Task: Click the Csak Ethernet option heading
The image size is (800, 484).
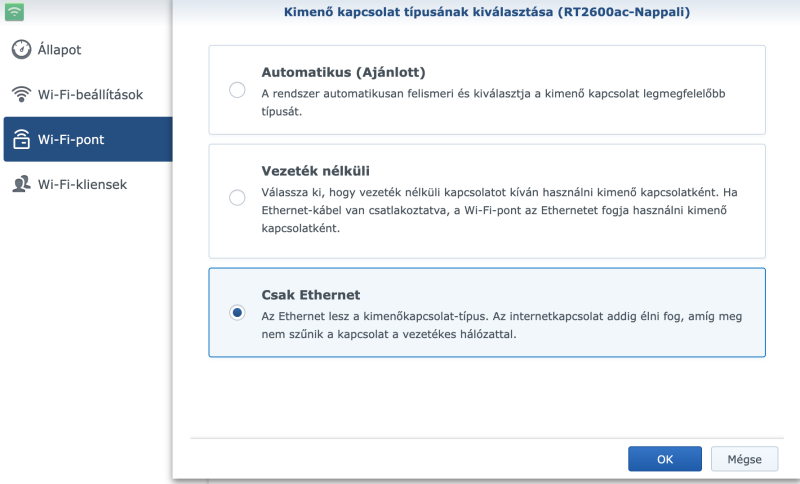Action: (x=310, y=295)
